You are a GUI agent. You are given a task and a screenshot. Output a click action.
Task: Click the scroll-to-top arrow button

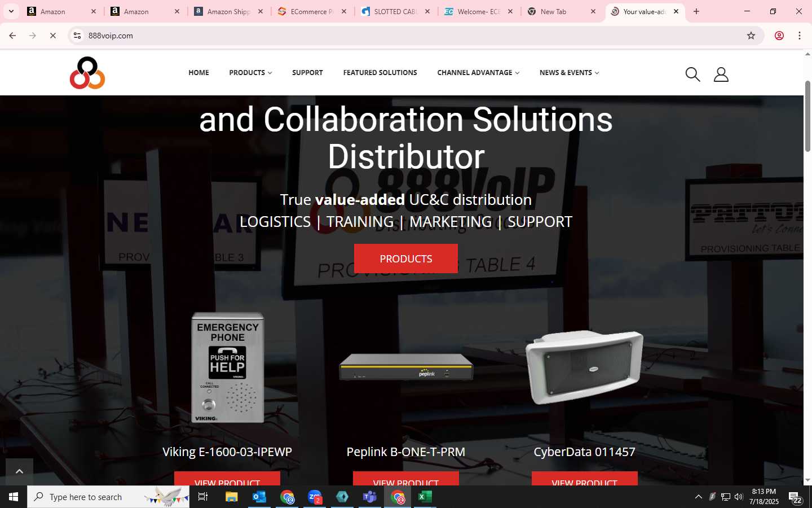19,471
